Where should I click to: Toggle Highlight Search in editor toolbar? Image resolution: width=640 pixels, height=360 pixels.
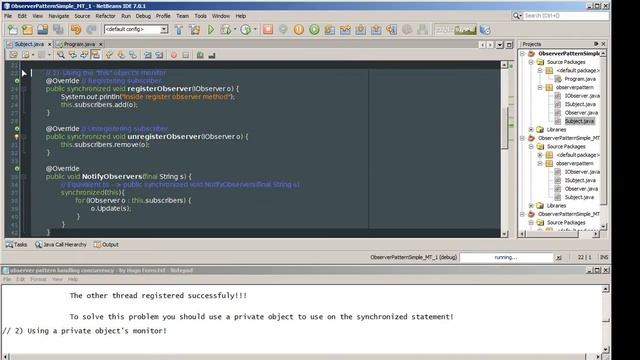tap(96, 55)
